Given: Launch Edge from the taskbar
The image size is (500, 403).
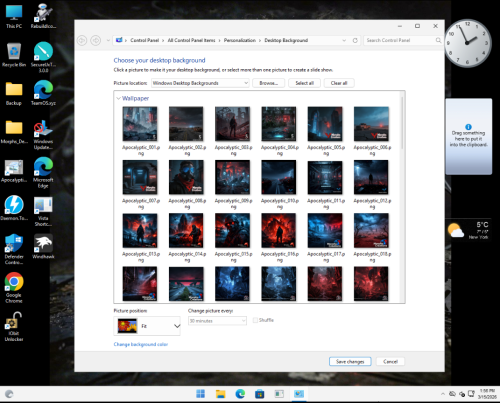Looking at the screenshot, I should pos(240,394).
